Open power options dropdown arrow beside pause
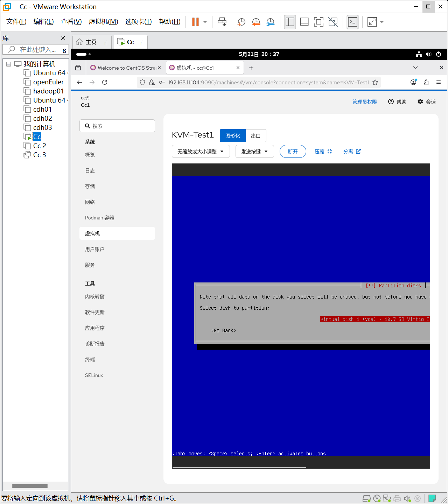Viewport: 448px width, 504px height. point(205,22)
